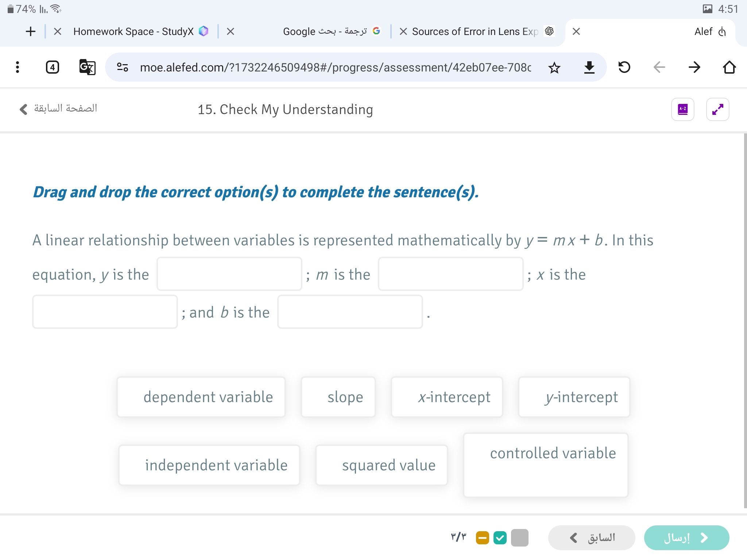Viewport: 747px width, 560px height.
Task: Toggle fullscreen with purple expand icon
Action: click(x=718, y=109)
